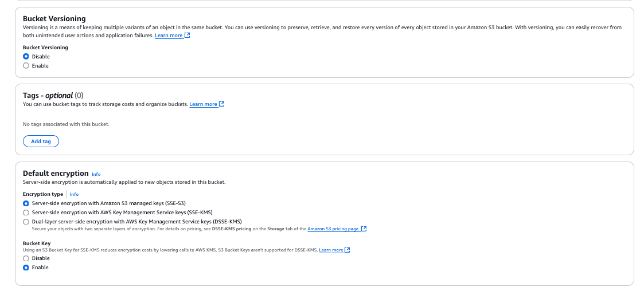The height and width of the screenshot is (287, 644).
Task: Click the 'No tags associated with this bucket' text
Action: pos(66,124)
